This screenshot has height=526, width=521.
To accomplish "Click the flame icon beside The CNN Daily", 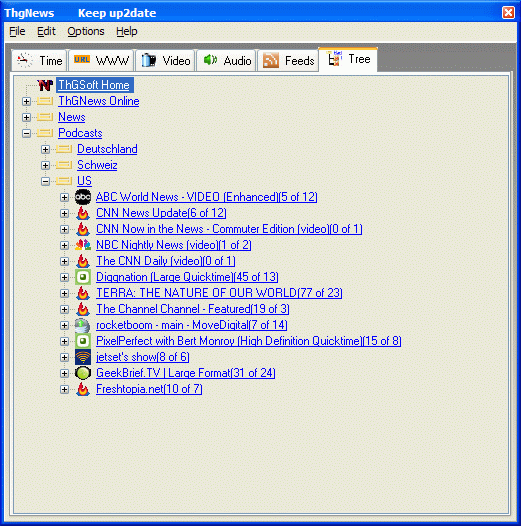I will coord(83,261).
